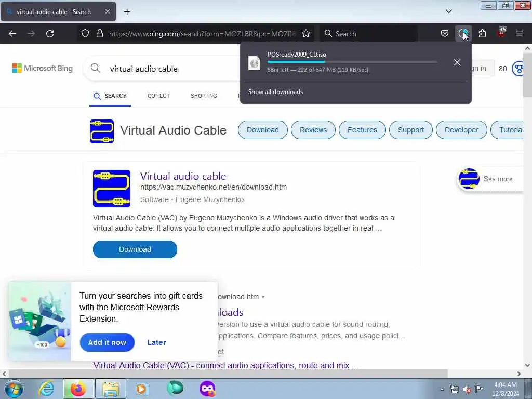This screenshot has height=399, width=532.
Task: Click the muted volume tray icon
Action: click(x=467, y=390)
